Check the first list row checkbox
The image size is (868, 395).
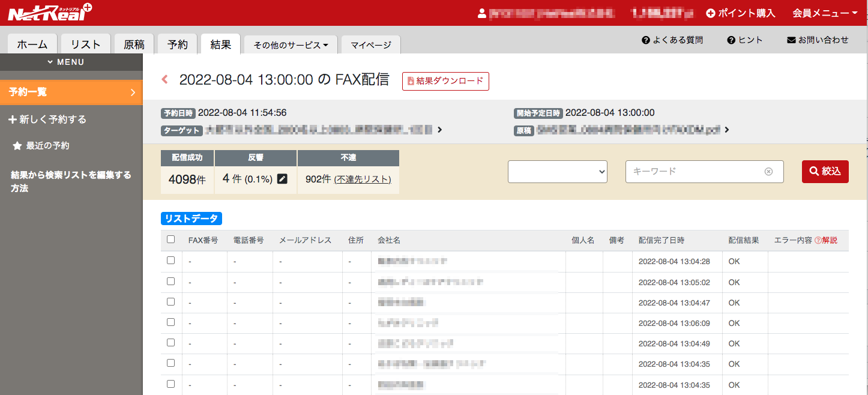[x=171, y=261]
